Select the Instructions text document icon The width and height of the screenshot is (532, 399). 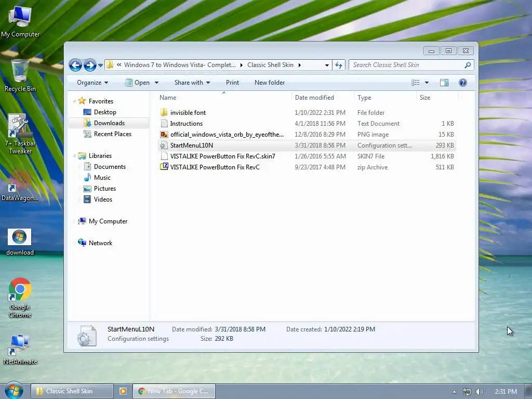click(164, 123)
